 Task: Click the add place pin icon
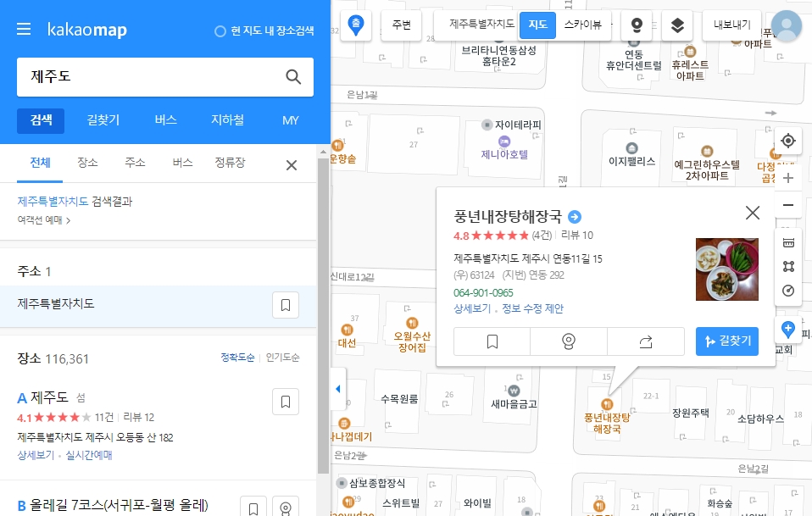pos(787,329)
